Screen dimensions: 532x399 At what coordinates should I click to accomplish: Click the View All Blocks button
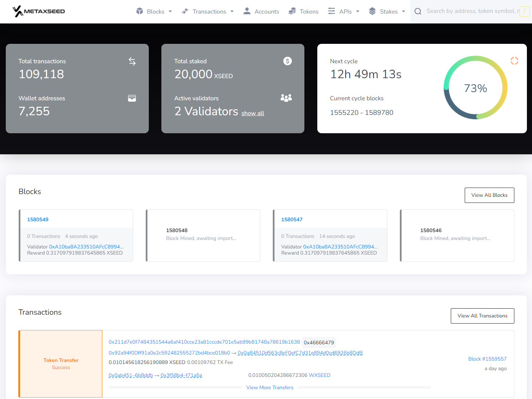click(x=489, y=195)
